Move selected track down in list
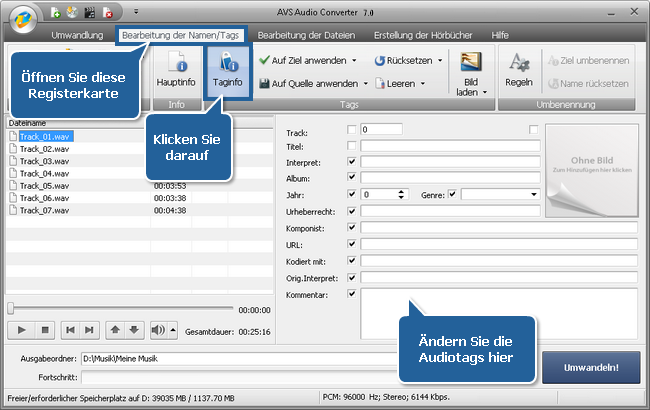The width and height of the screenshot is (650, 410). coord(136,329)
